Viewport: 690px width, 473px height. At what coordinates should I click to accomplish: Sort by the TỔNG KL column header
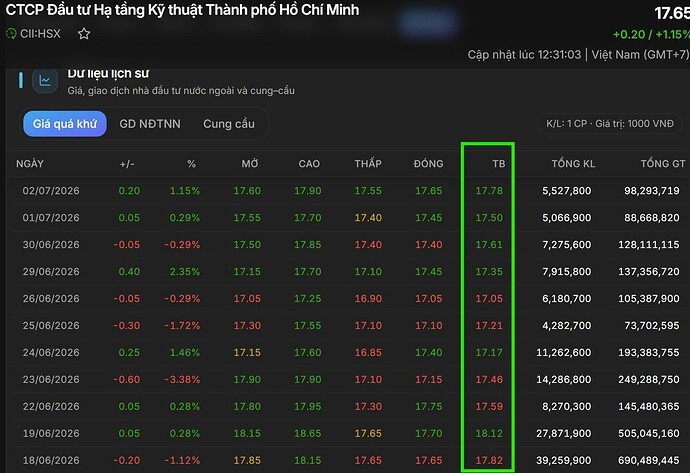pos(573,164)
